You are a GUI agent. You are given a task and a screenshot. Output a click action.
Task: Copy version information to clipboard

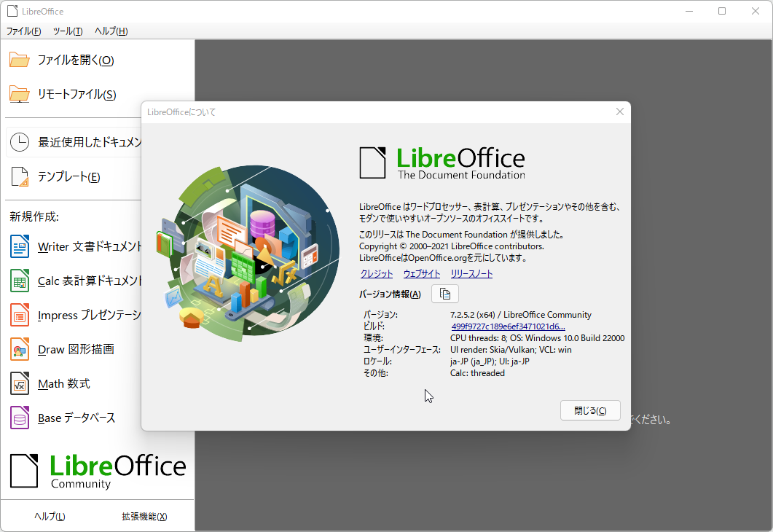(x=444, y=293)
